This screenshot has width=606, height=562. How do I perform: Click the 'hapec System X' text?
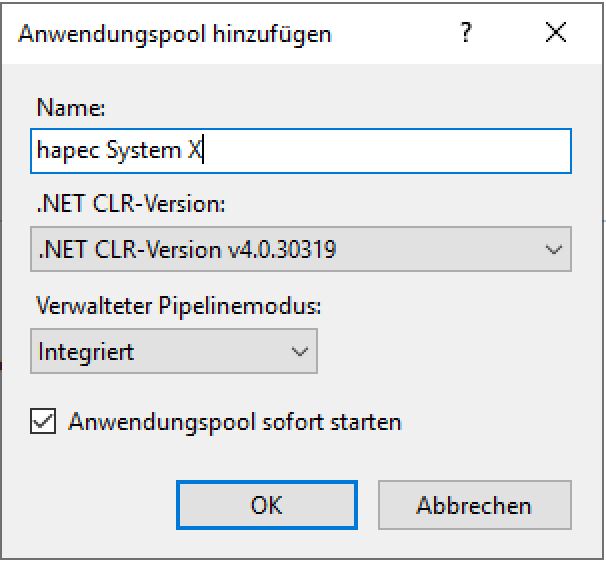(x=120, y=150)
